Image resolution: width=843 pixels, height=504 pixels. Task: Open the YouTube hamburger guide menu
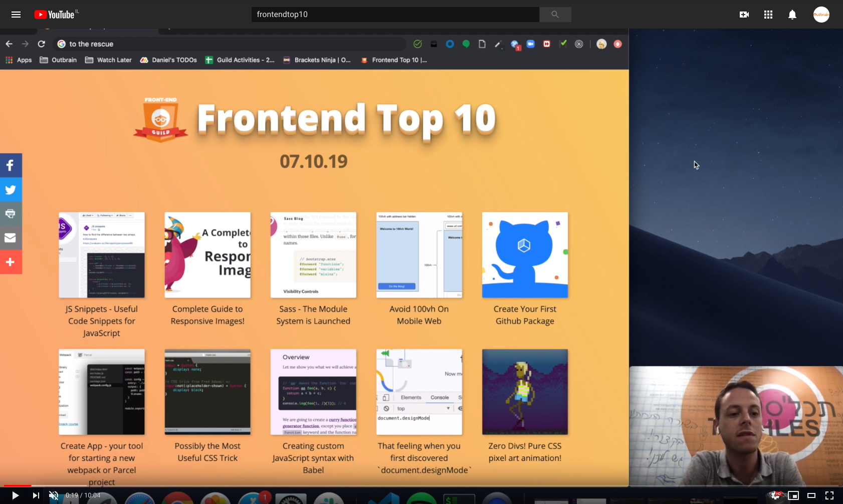(16, 15)
